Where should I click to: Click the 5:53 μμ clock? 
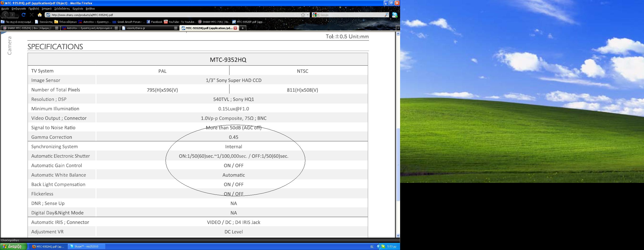392,247
